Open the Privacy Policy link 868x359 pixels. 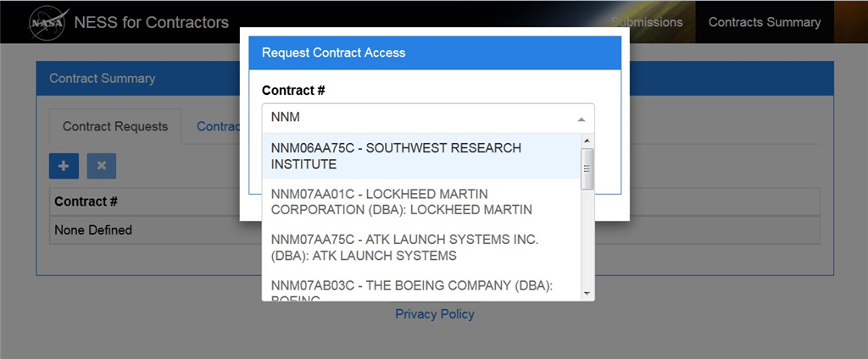[x=435, y=314]
